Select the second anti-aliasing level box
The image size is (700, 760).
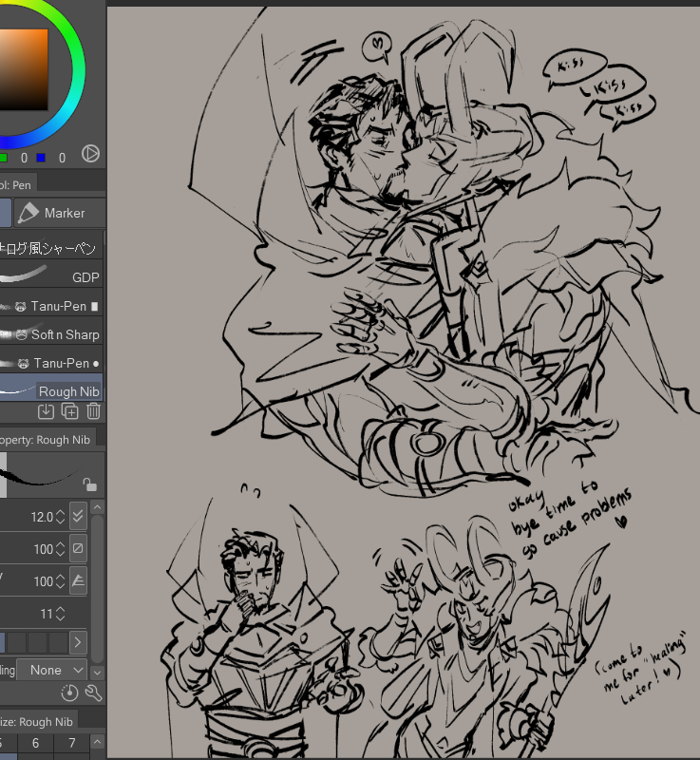click(x=16, y=642)
